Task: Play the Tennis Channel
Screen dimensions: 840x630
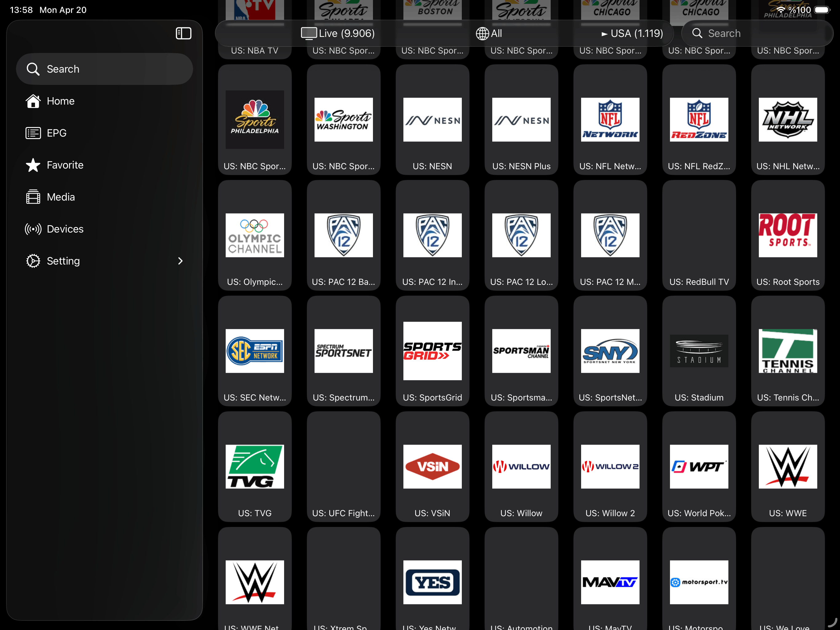Action: pyautogui.click(x=788, y=351)
